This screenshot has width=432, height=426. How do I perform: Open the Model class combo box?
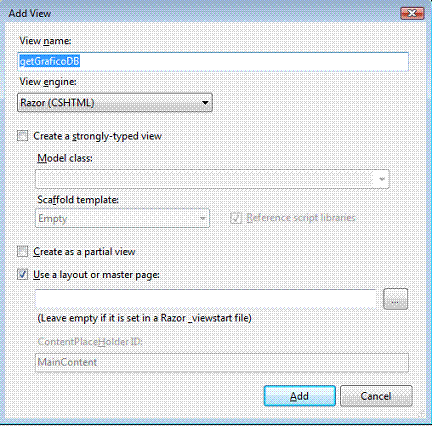[212, 179]
